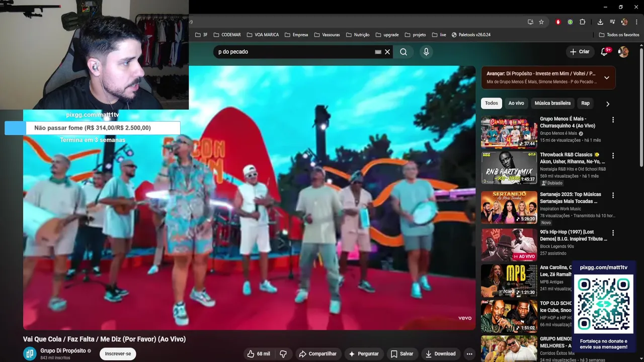Open the MPB Antigas video thumbnail

(x=509, y=281)
